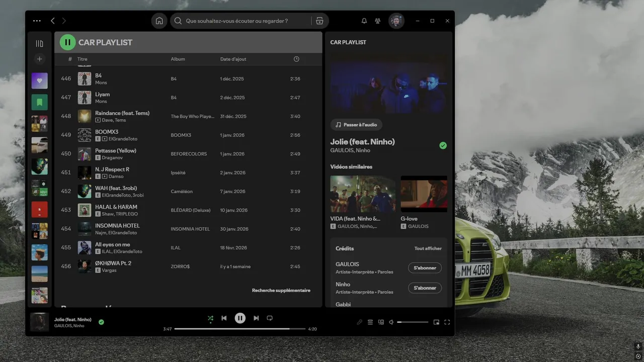Sort by duration clock icon
This screenshot has width=644, height=362.
point(296,59)
